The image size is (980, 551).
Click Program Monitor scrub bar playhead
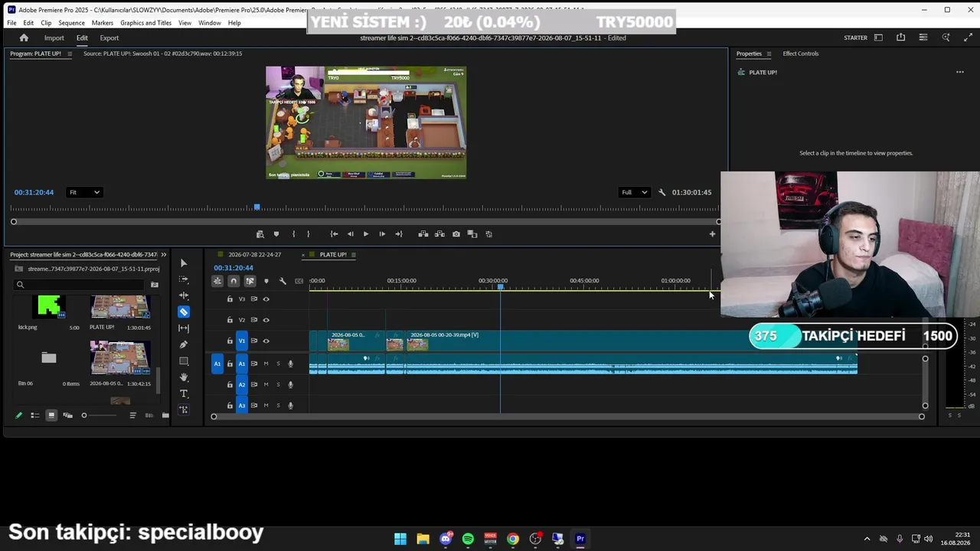point(256,207)
